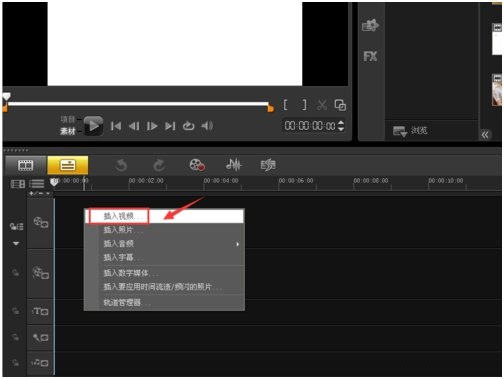Toggle show all visible tracks filmstrip icon
504x379 pixels.
point(18,184)
